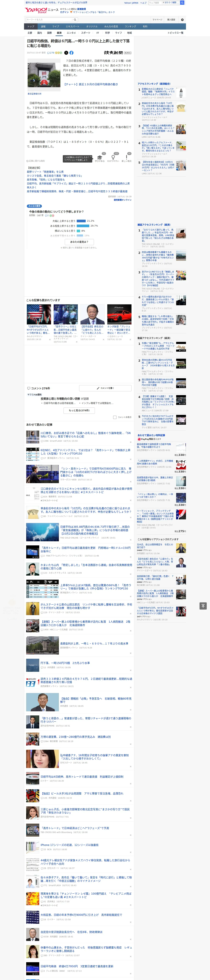Open the settings gear icon in header
Screen dimensions: 210x980
(x=182, y=20)
